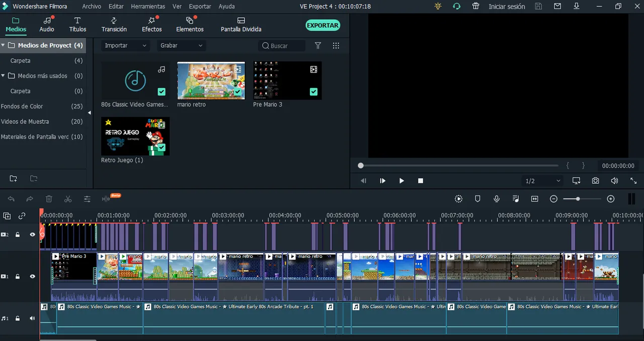Click the zoom-to-fit timeline icon
644x341 pixels.
535,199
